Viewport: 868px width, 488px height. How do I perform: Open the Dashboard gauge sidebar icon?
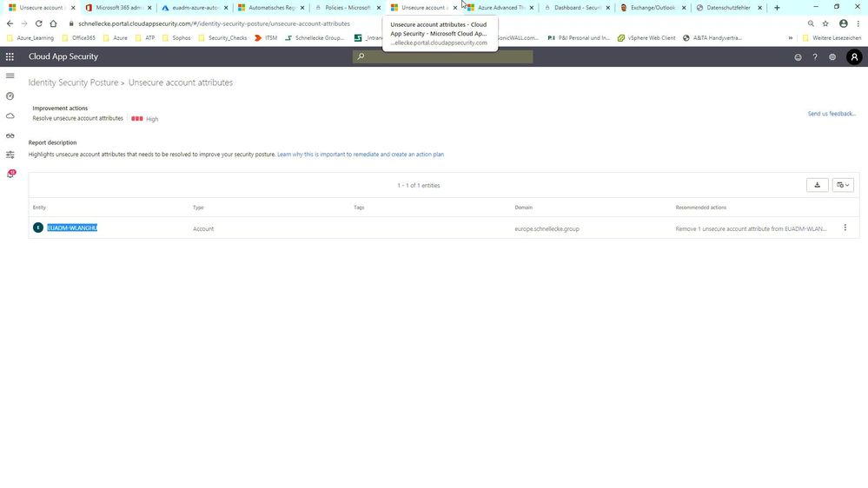[10, 96]
